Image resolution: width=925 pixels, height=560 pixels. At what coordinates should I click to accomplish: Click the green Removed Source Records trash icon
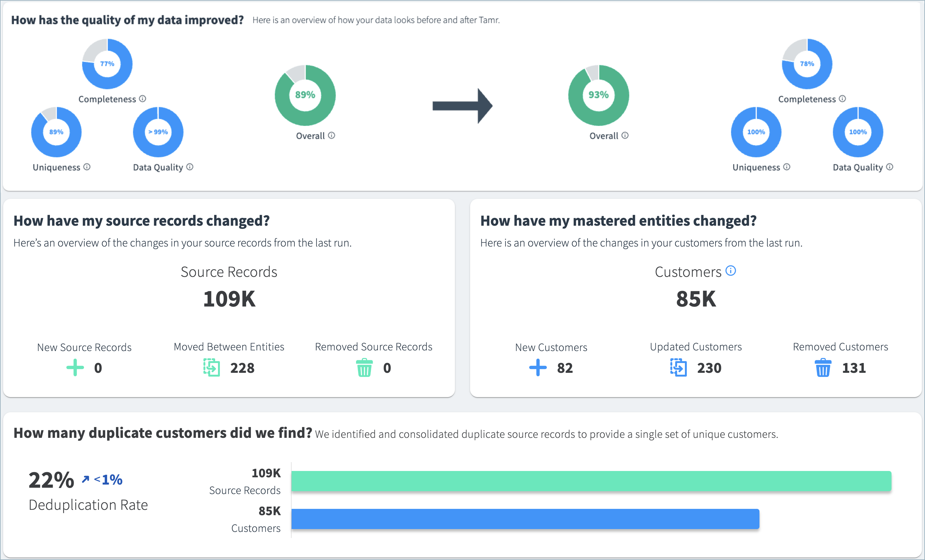[x=364, y=368]
